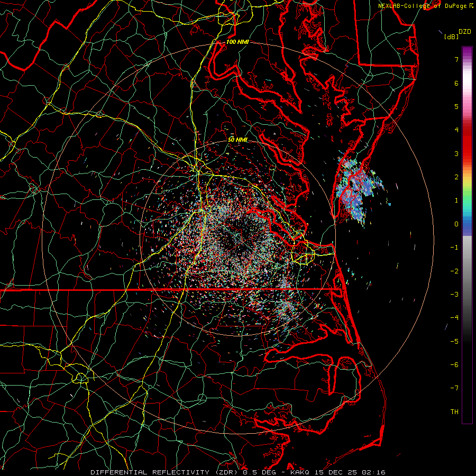Image resolution: width=476 pixels, height=476 pixels.
Task: Click the KAKQ radar site identifier text
Action: [x=300, y=472]
